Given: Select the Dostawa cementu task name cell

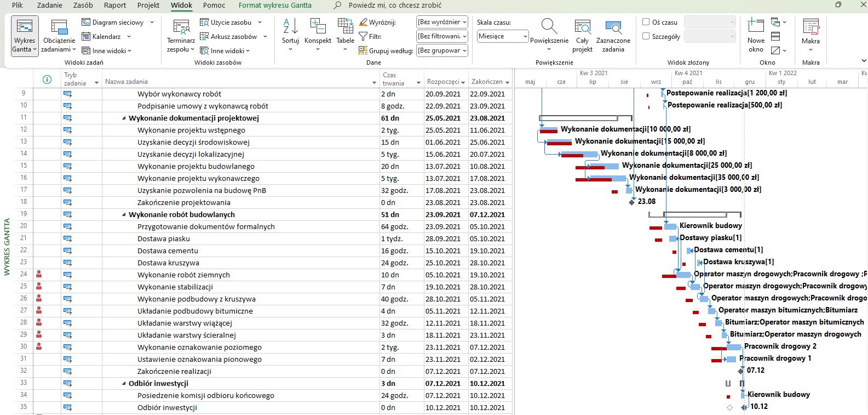Looking at the screenshot, I should (168, 251).
